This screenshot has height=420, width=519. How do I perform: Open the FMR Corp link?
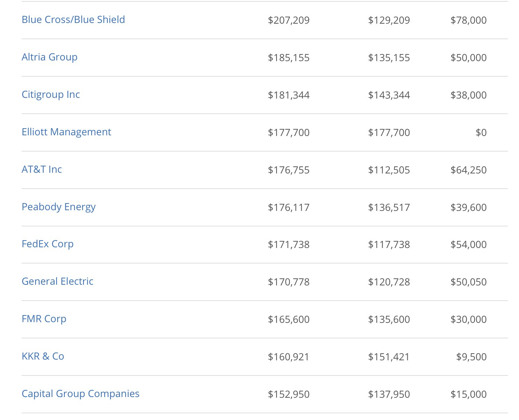tap(44, 319)
